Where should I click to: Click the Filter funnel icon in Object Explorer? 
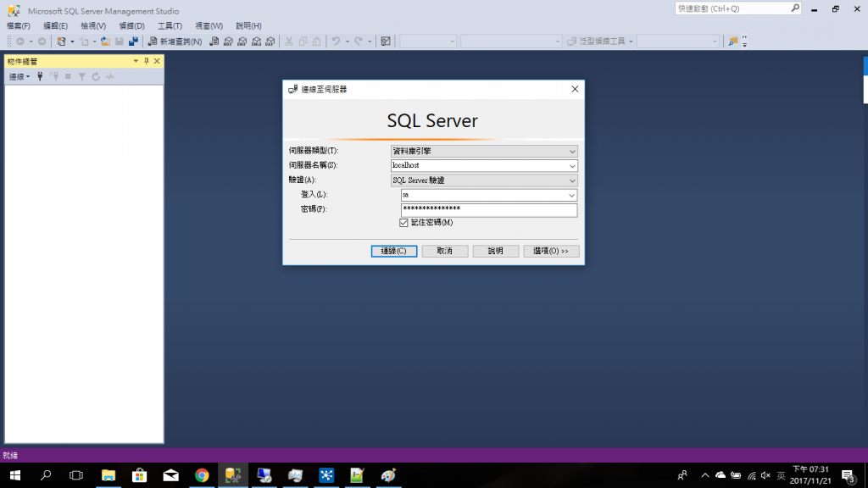point(82,76)
